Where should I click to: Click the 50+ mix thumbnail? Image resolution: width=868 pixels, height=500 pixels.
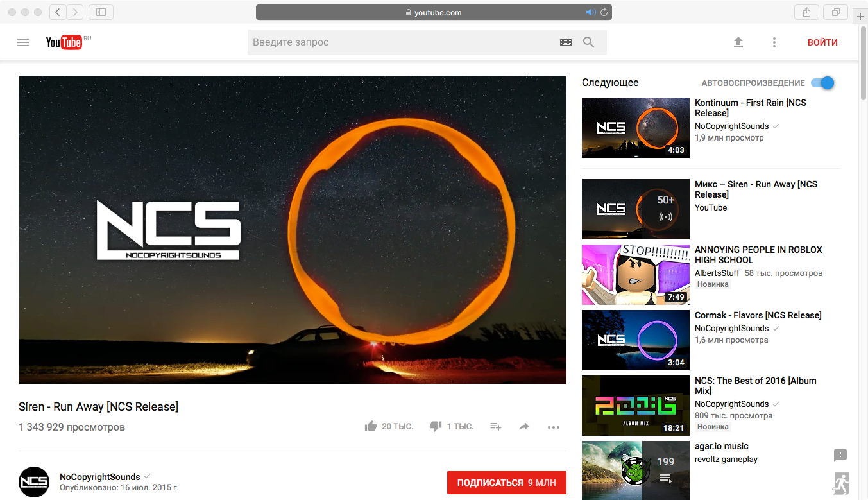[x=636, y=209]
